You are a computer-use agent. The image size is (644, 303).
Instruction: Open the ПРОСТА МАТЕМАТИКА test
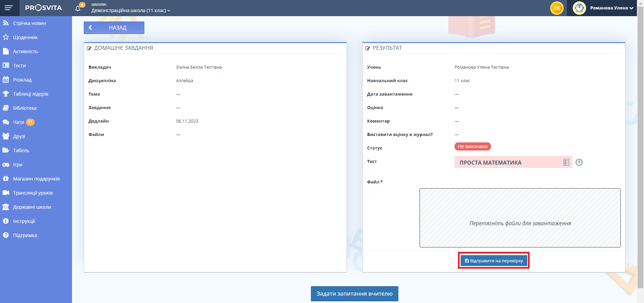coord(490,163)
